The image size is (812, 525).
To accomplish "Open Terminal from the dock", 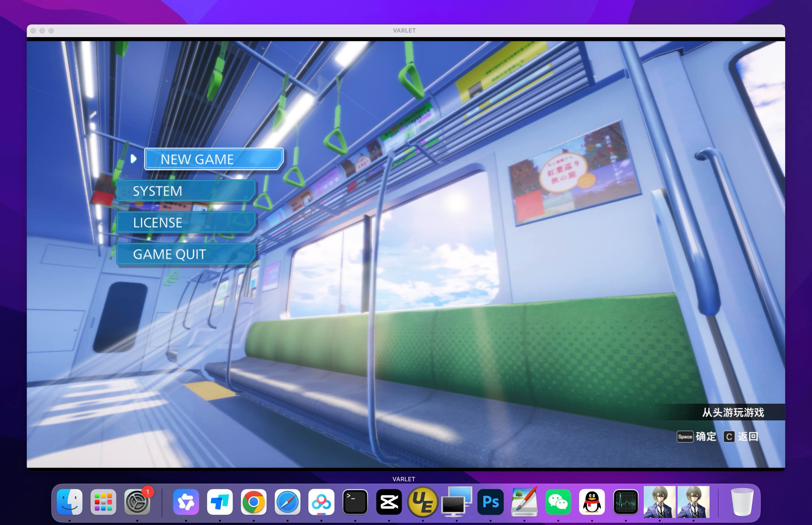I will (x=355, y=502).
